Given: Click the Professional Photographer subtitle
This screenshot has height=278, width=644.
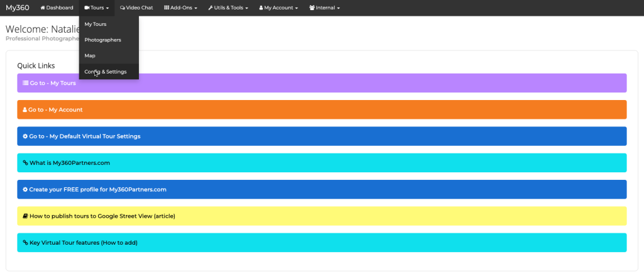Looking at the screenshot, I should 42,38.
